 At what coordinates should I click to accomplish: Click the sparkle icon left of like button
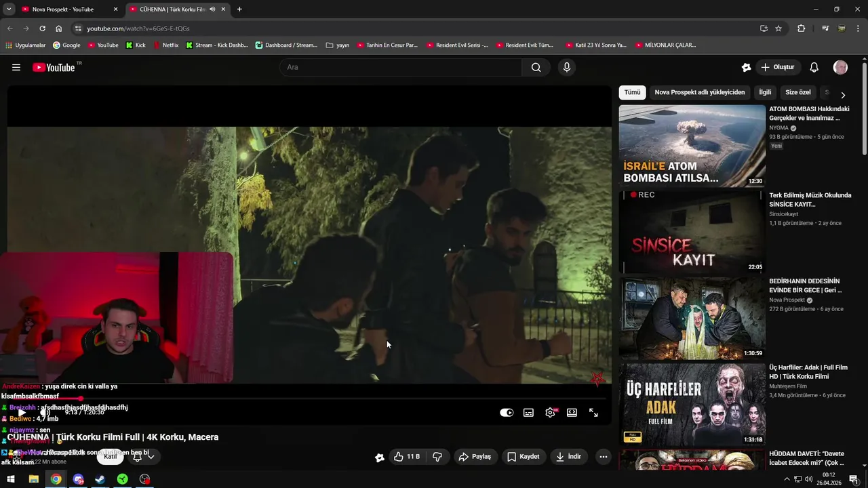(380, 457)
